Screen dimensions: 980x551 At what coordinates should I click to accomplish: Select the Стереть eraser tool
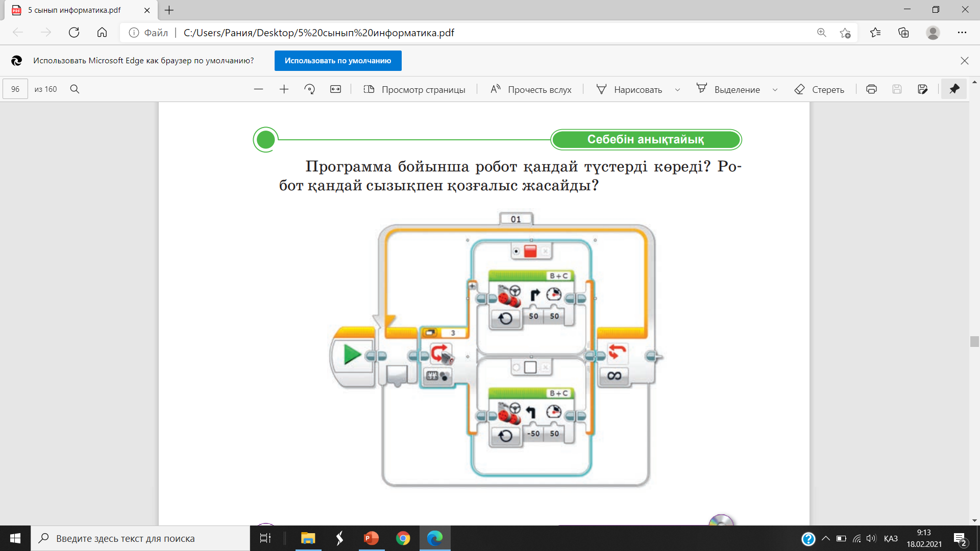pos(819,89)
